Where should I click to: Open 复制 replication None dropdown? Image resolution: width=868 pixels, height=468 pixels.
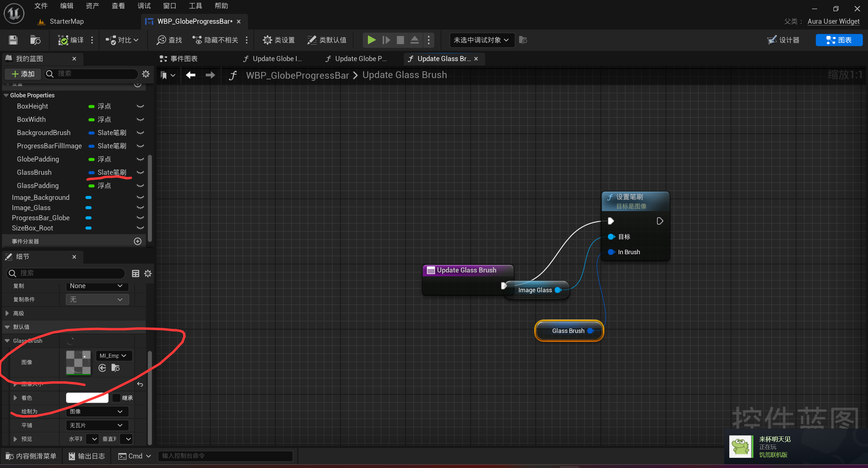pos(97,286)
